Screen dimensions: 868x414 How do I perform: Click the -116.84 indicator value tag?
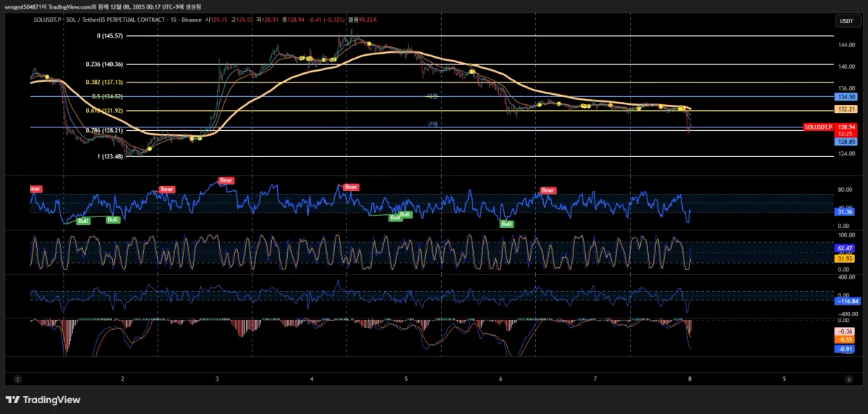847,301
